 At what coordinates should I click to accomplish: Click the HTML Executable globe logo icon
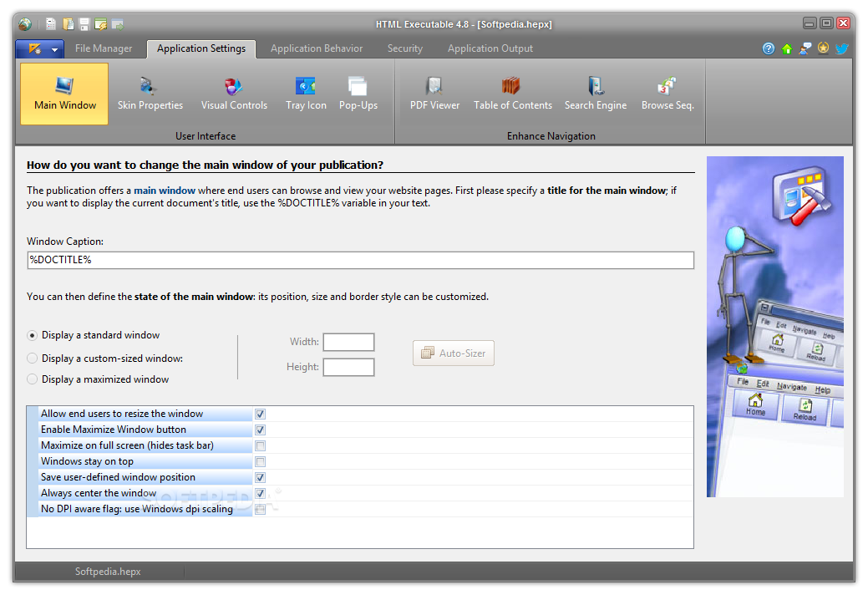tap(24, 24)
